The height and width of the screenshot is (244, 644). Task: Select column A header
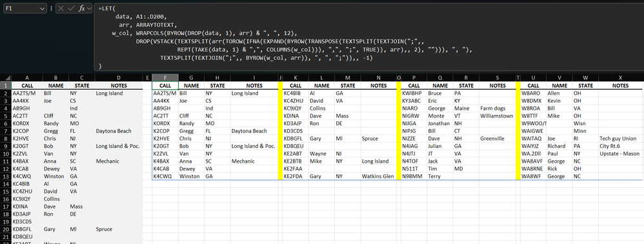pyautogui.click(x=27, y=77)
